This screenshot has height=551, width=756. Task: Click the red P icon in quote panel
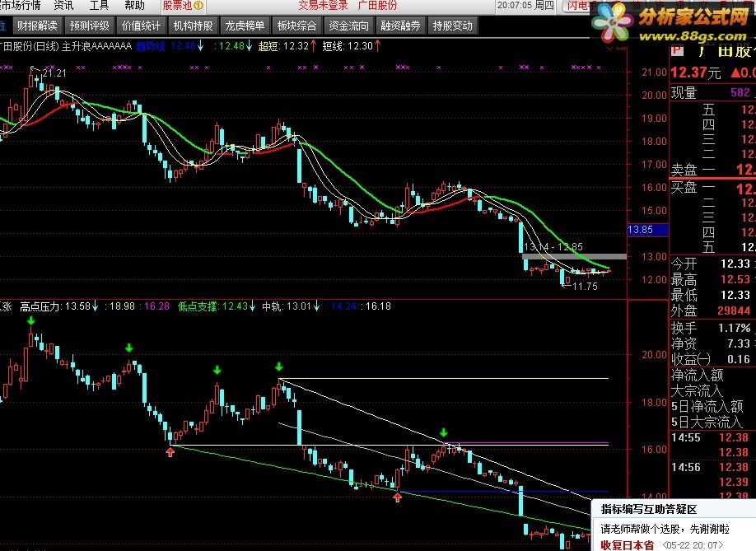pos(677,50)
